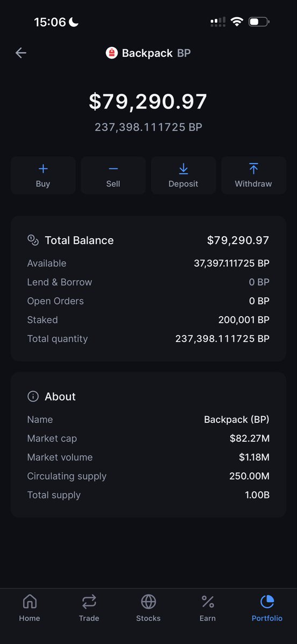Go to the Earn percent tab
Screen dimensions: 297x644
click(208, 608)
